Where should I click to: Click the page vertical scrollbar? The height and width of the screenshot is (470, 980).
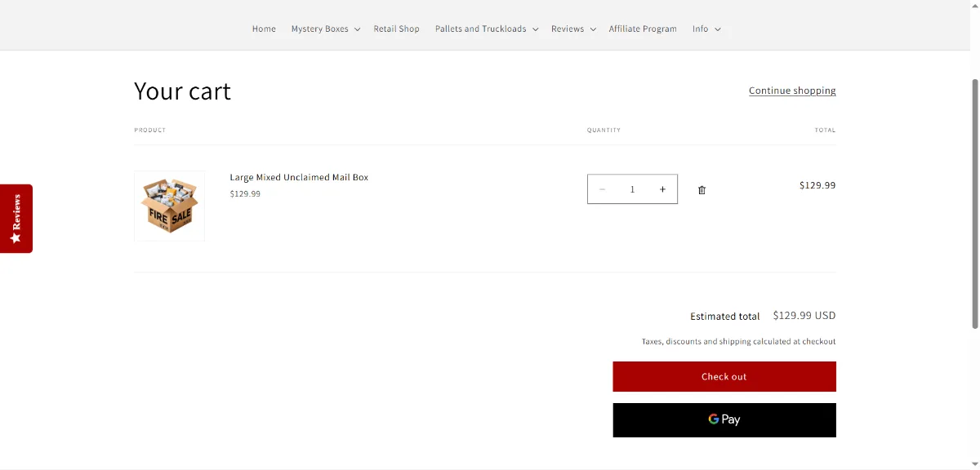(974, 204)
